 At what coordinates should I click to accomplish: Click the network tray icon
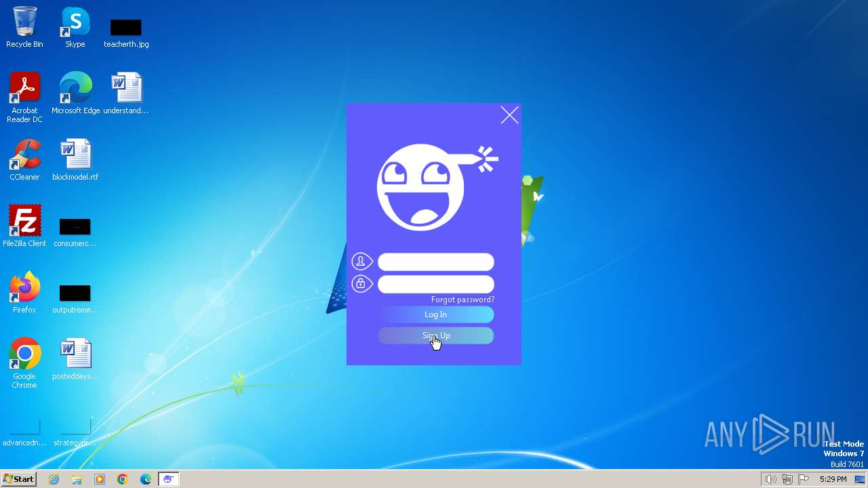click(x=787, y=479)
